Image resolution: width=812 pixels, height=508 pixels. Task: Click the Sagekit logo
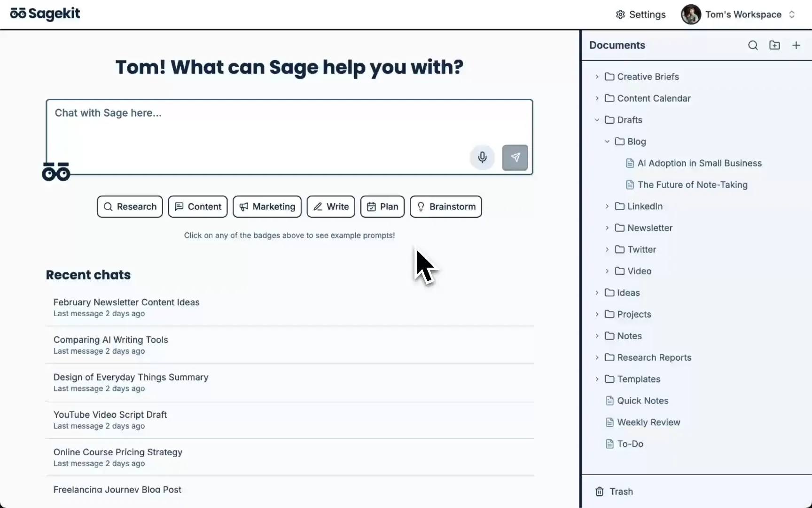coord(45,14)
